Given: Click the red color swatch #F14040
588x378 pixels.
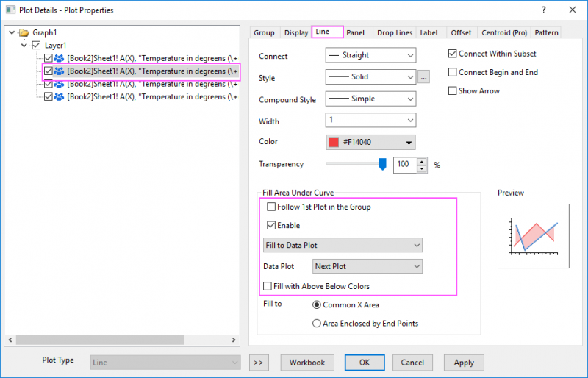Looking at the screenshot, I should pyautogui.click(x=334, y=142).
